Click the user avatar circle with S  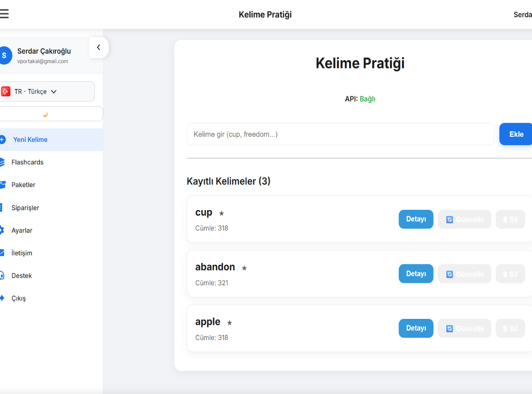pos(5,55)
